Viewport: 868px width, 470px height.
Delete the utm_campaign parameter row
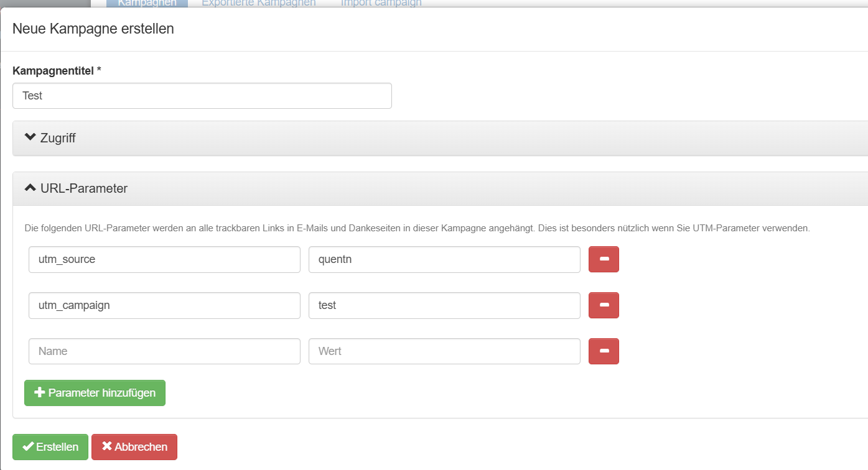tap(604, 305)
